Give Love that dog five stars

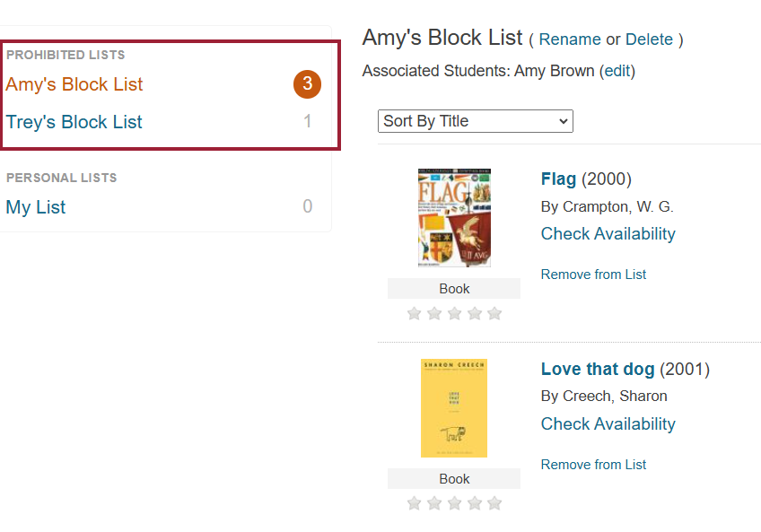[x=494, y=503]
